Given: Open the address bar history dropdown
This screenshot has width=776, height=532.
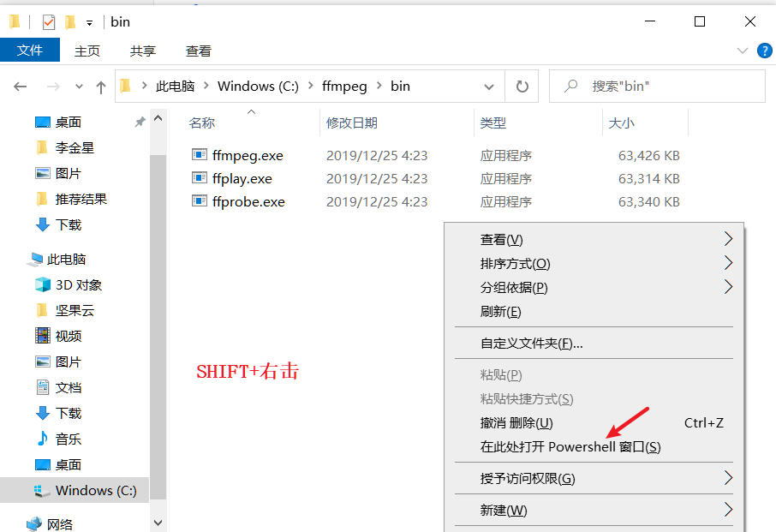Looking at the screenshot, I should [x=489, y=87].
